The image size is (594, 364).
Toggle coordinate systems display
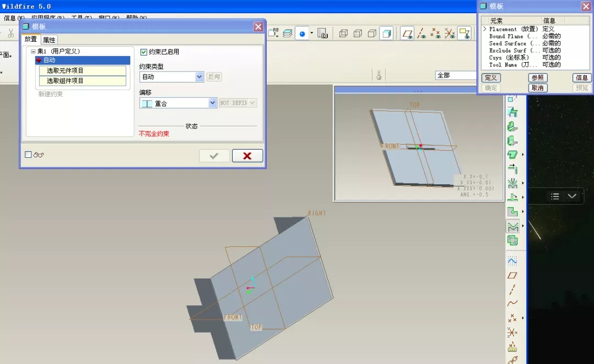pos(450,34)
